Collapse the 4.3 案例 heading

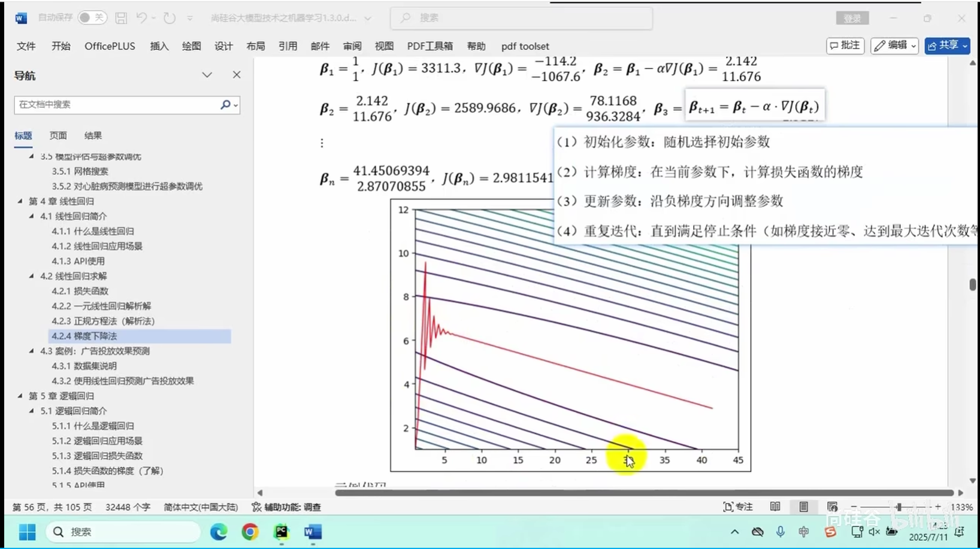coord(31,351)
